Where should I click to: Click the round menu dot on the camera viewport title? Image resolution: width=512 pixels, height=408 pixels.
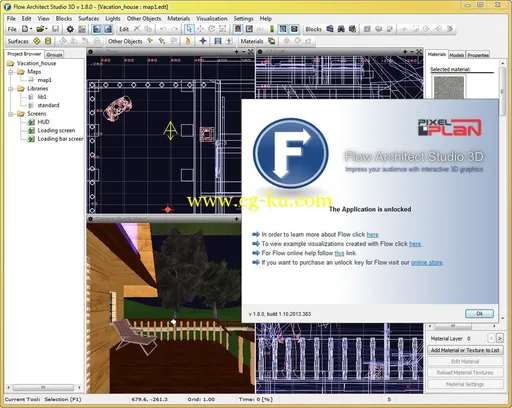click(90, 219)
